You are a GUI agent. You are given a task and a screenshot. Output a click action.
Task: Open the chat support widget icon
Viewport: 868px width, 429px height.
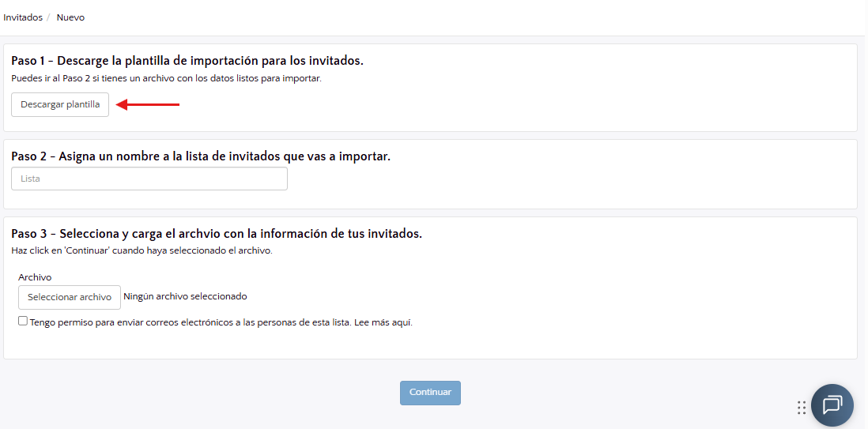(832, 405)
